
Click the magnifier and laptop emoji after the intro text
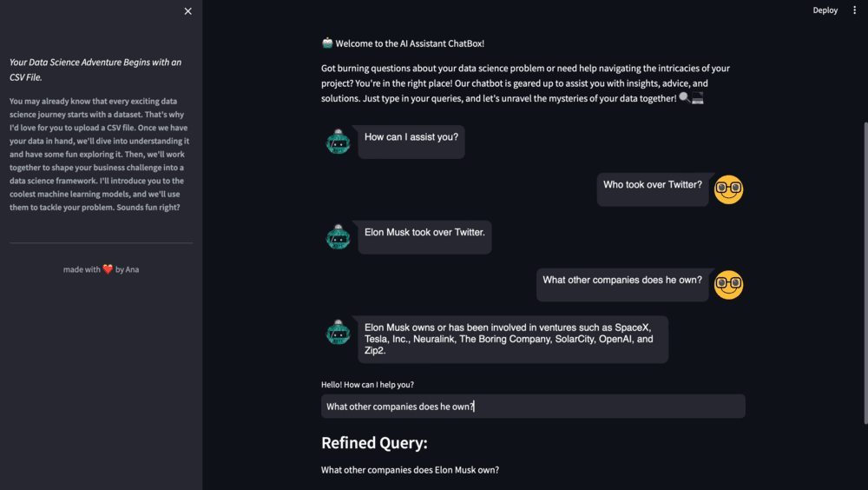(x=691, y=98)
